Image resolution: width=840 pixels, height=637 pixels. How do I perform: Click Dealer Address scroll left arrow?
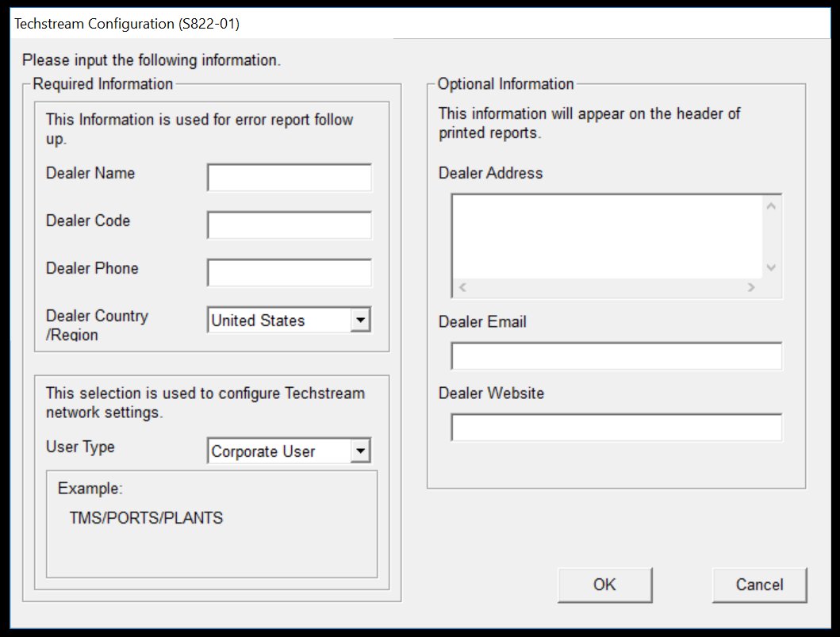point(462,287)
